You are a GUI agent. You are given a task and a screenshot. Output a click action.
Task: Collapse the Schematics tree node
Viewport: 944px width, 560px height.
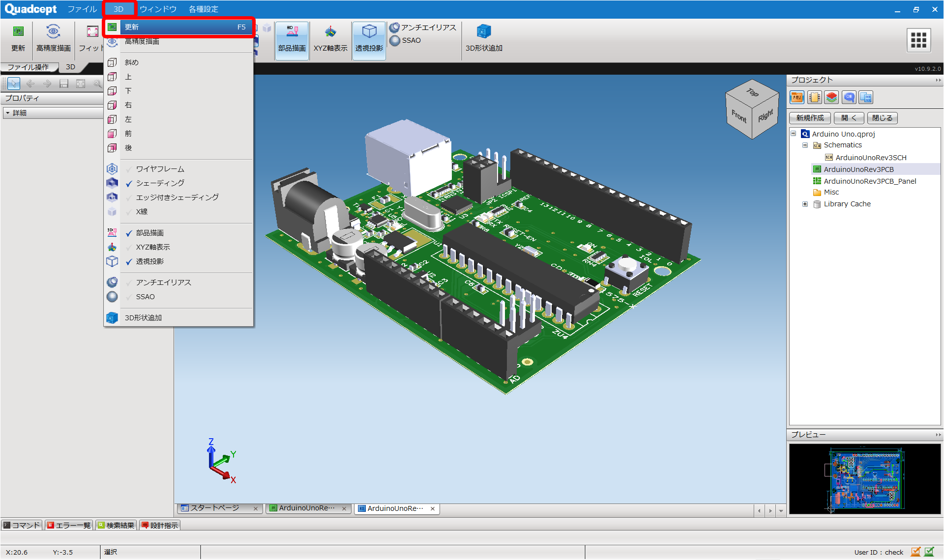tap(805, 145)
